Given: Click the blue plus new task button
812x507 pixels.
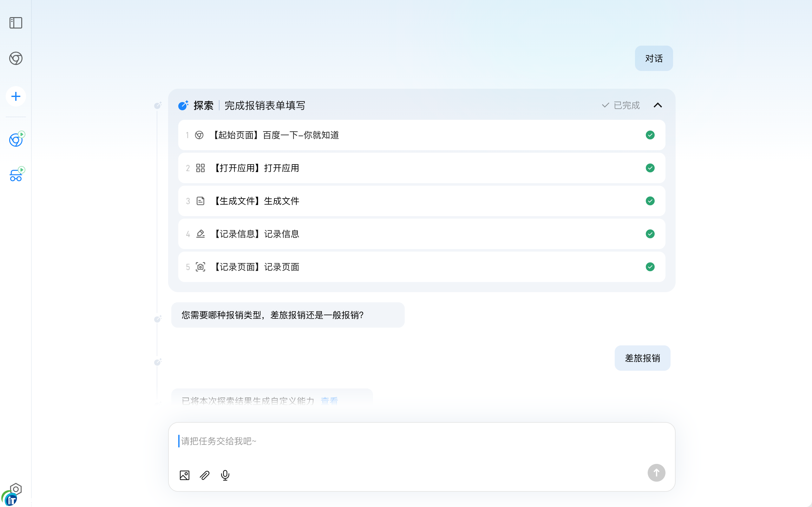Looking at the screenshot, I should [x=16, y=97].
